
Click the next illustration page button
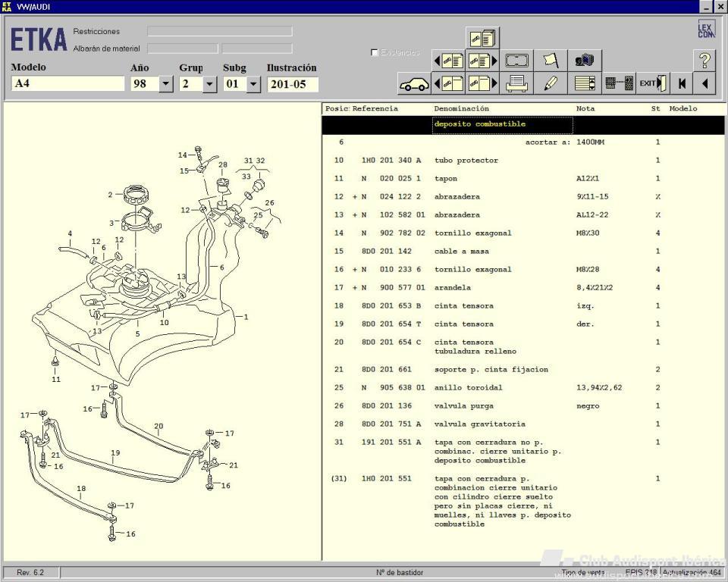point(482,83)
